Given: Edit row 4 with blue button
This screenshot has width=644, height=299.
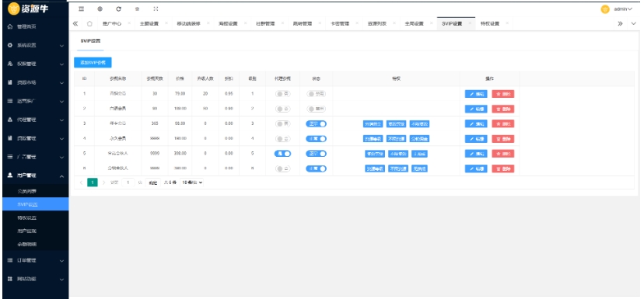Looking at the screenshot, I should pyautogui.click(x=476, y=139).
